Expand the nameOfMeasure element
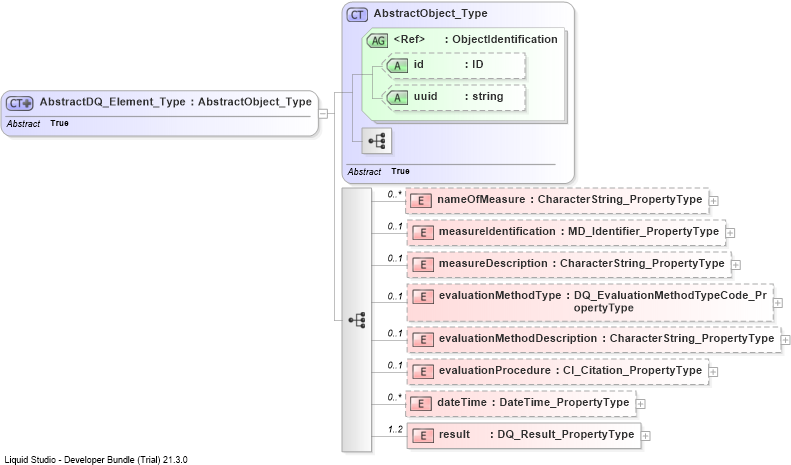Viewport: 791px width, 465px height. (x=713, y=201)
